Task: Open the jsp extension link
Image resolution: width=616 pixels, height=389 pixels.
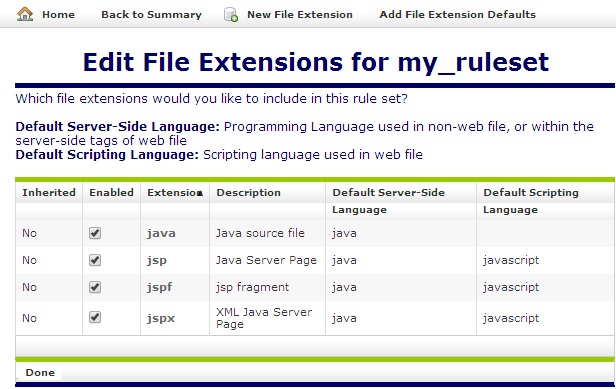Action: pos(157,261)
